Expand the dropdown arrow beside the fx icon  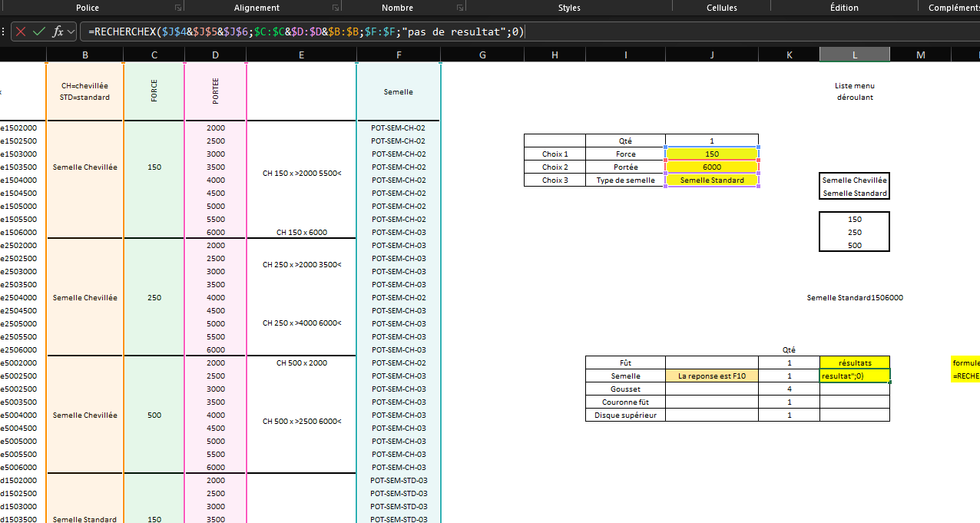(71, 31)
